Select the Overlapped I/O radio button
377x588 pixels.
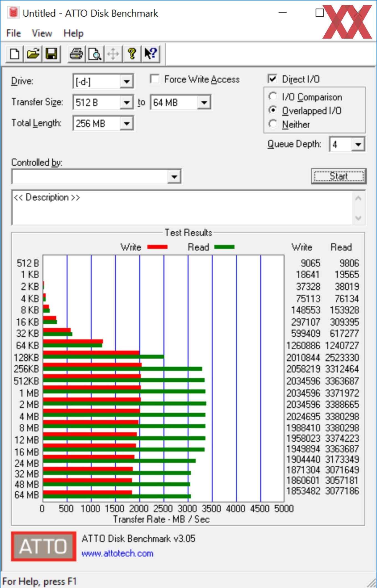pos(273,110)
